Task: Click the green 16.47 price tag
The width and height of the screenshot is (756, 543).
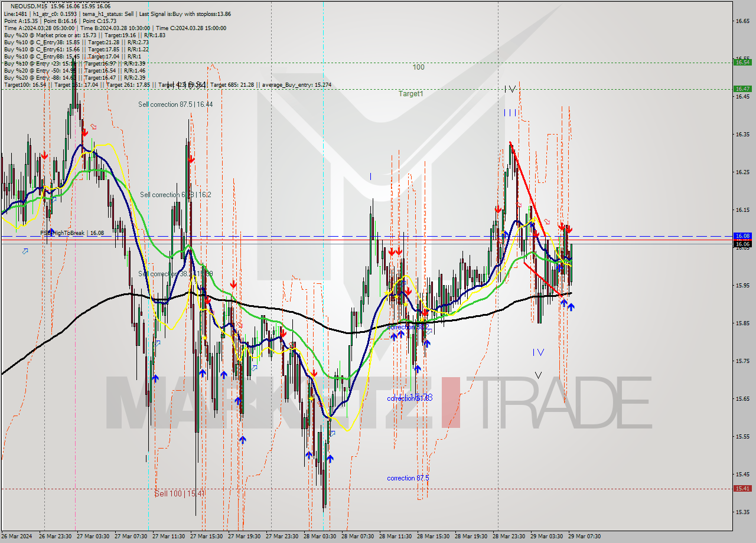Action: (x=742, y=89)
